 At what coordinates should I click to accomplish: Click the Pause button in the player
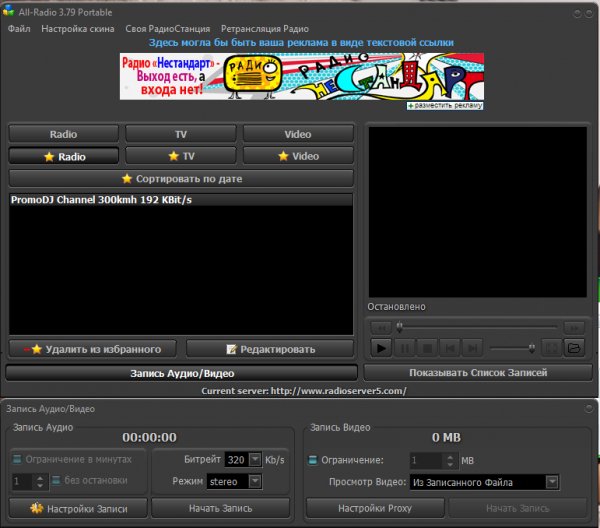pos(404,348)
